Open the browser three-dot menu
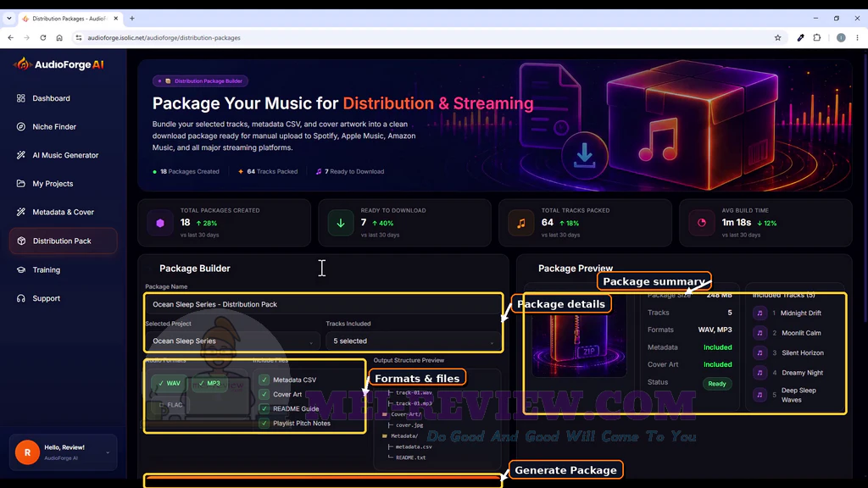 (x=858, y=37)
